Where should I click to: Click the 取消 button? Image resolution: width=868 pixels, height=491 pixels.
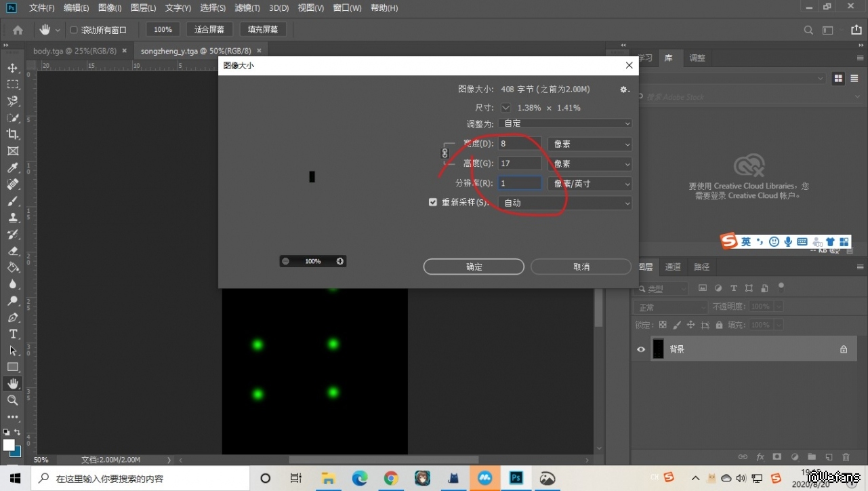(581, 267)
